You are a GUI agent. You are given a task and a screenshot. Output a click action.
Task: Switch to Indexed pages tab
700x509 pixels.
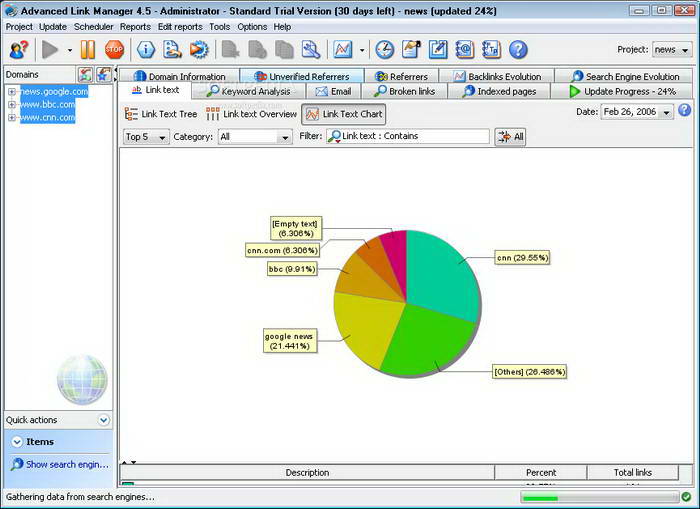point(499,92)
